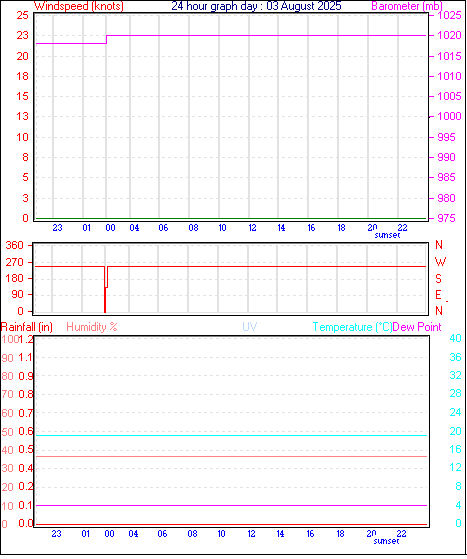Click the 'Humidity %' legend label
This screenshot has height=559, width=467.
pos(92,327)
